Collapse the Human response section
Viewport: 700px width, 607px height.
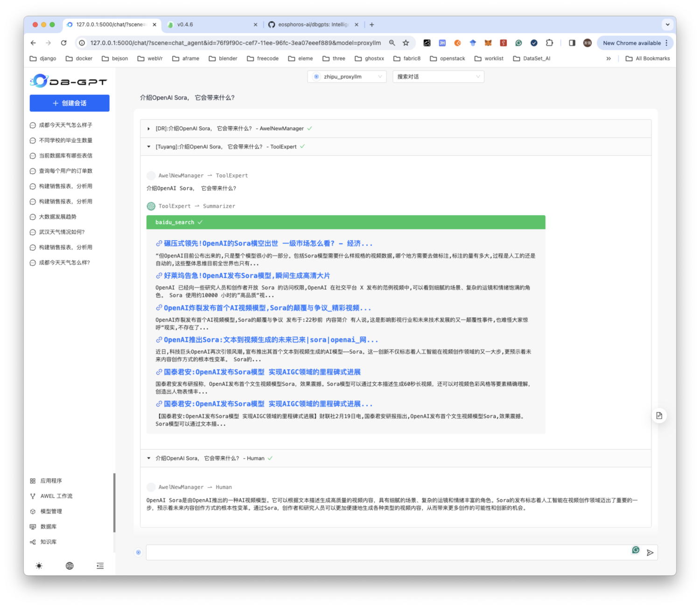pos(395,458)
